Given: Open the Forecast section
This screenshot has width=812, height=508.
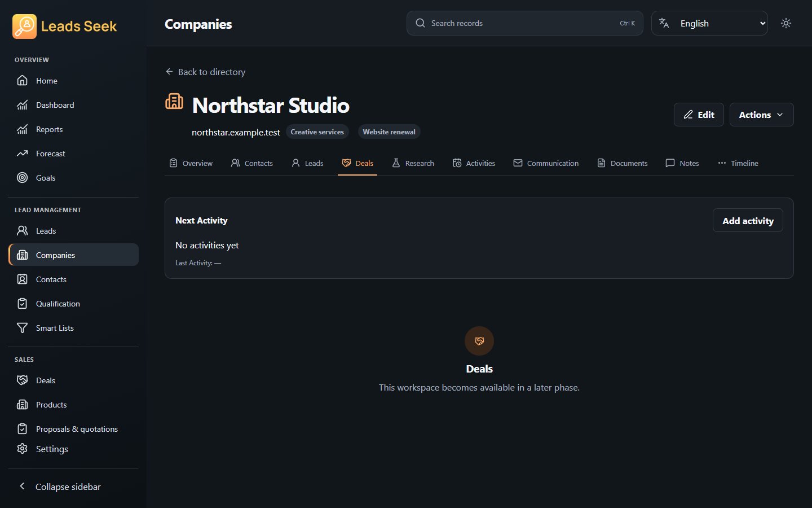Looking at the screenshot, I should (x=73, y=154).
